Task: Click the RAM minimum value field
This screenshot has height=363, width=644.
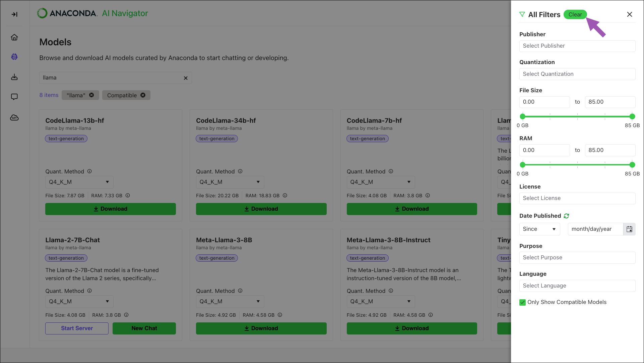Action: [x=544, y=150]
